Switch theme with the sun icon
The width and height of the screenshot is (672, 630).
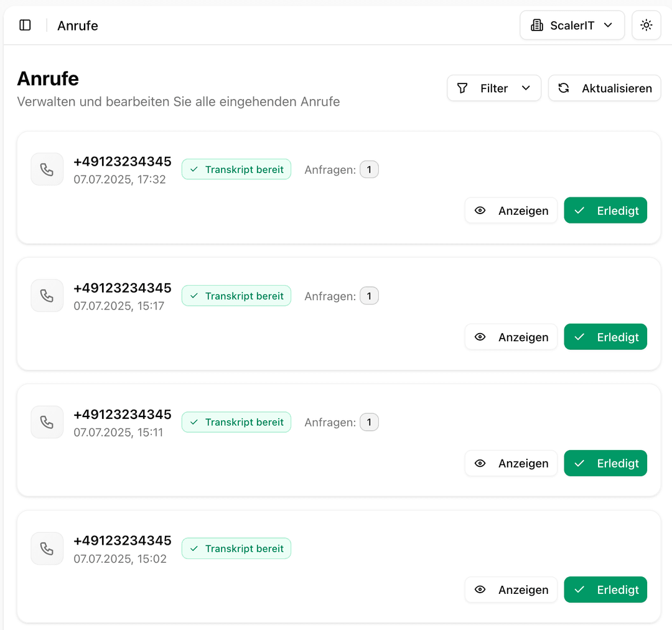click(646, 26)
